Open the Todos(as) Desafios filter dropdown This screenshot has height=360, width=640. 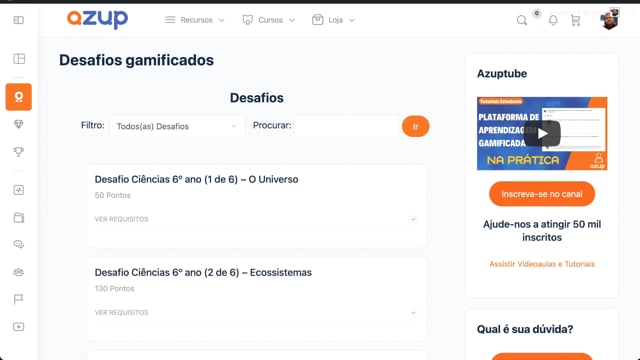177,126
